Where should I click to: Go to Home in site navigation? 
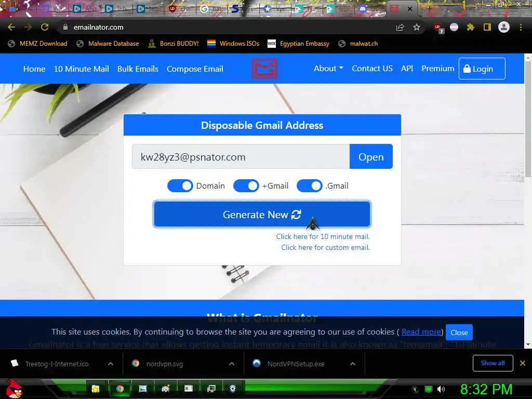[34, 69]
